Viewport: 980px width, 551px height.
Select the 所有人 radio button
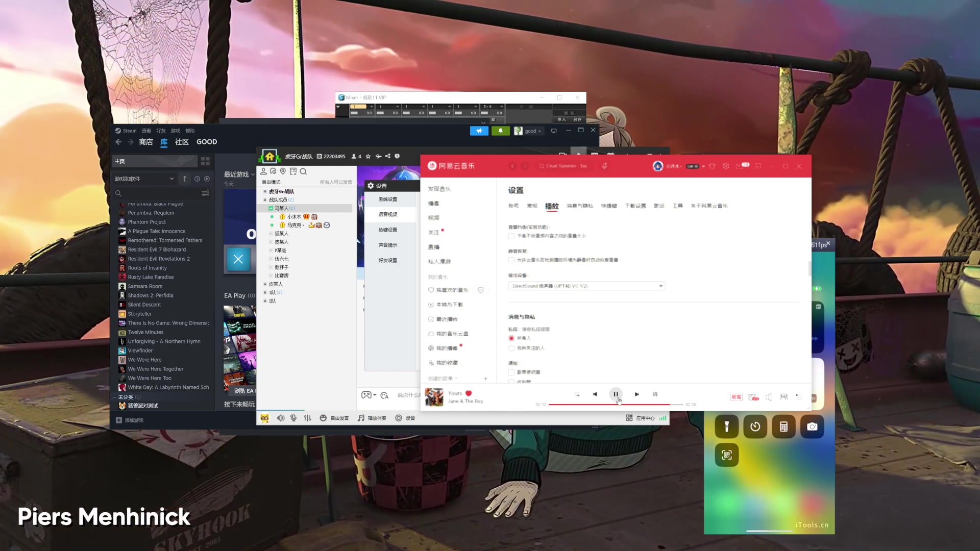point(511,338)
